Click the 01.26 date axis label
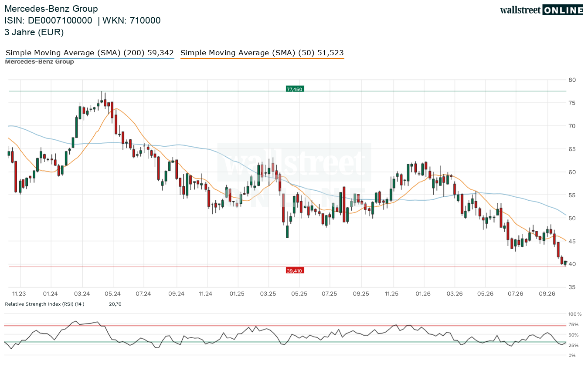 pos(423,294)
